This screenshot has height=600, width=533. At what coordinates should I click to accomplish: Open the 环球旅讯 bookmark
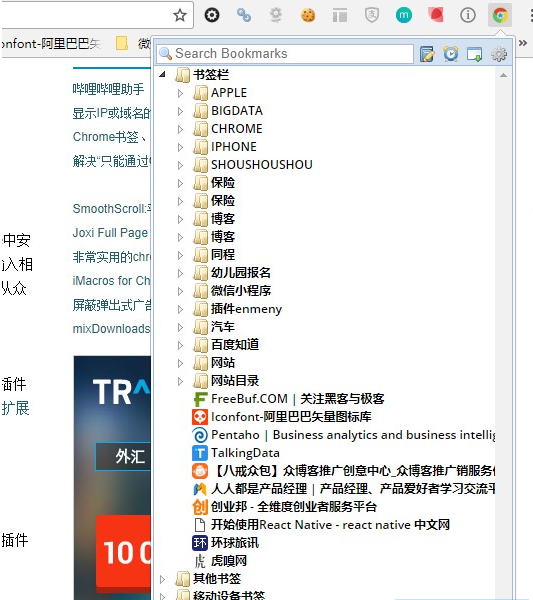pyautogui.click(x=226, y=543)
